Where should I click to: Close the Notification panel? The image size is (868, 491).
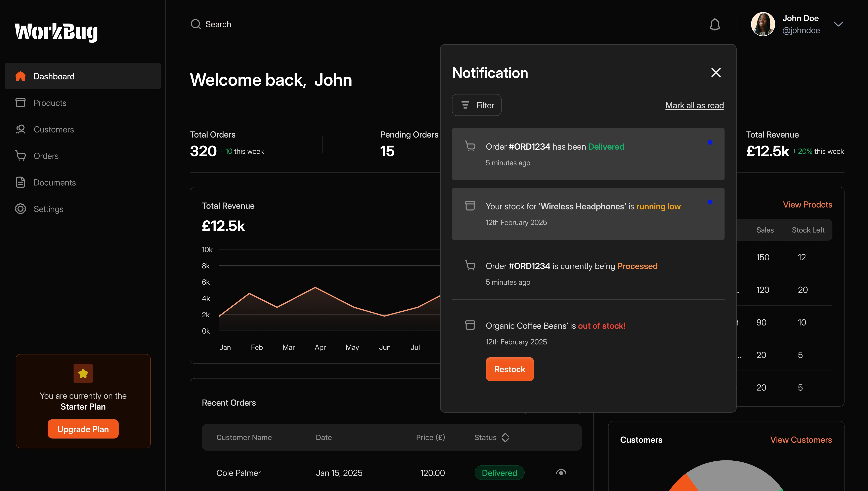(x=716, y=73)
